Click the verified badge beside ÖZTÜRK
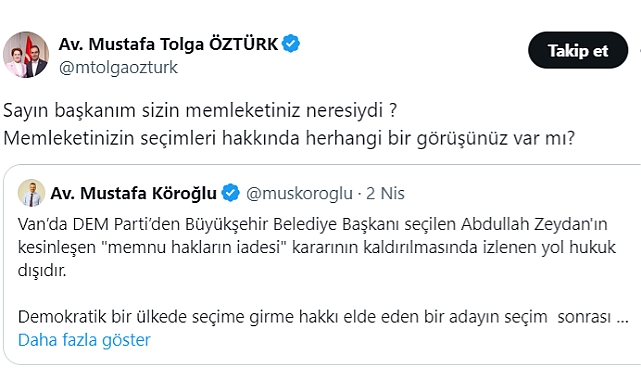 click(x=291, y=44)
